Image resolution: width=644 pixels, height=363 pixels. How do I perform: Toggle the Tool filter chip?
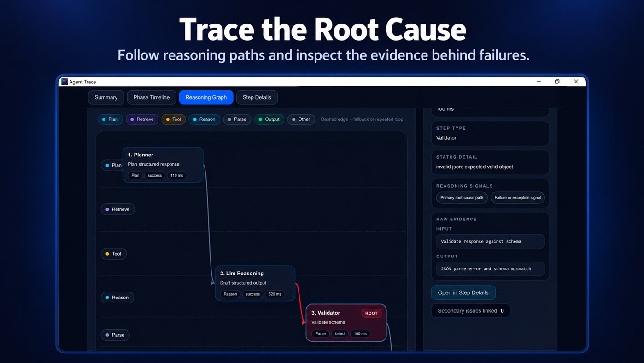point(174,119)
